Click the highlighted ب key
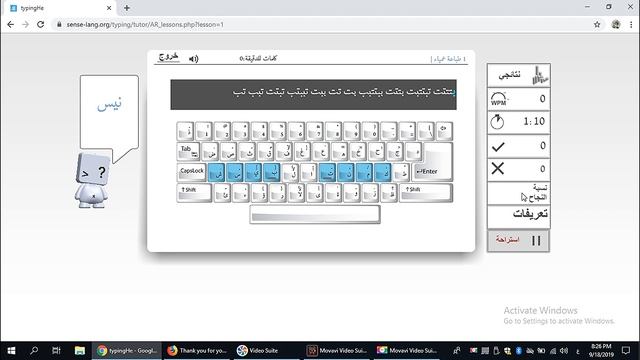The image size is (640, 360). pyautogui.click(x=271, y=172)
